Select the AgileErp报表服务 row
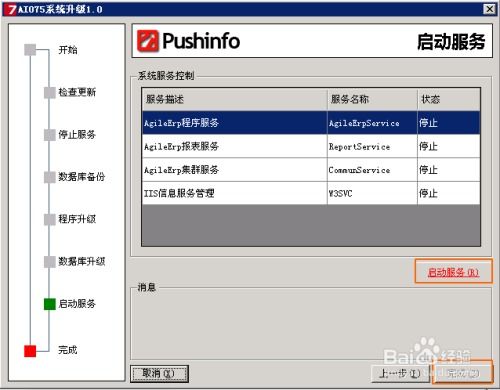Viewport: 500px width, 390px height. click(x=311, y=146)
